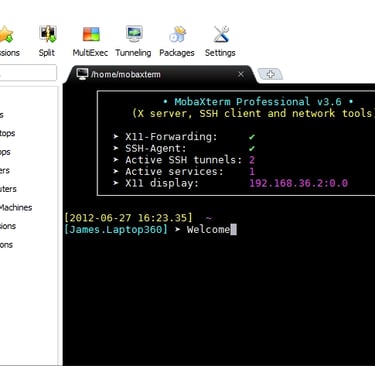The height and width of the screenshot is (366, 375).
Task: Click the timestamp 2012-06-27 16:23.35
Action: pos(128,218)
